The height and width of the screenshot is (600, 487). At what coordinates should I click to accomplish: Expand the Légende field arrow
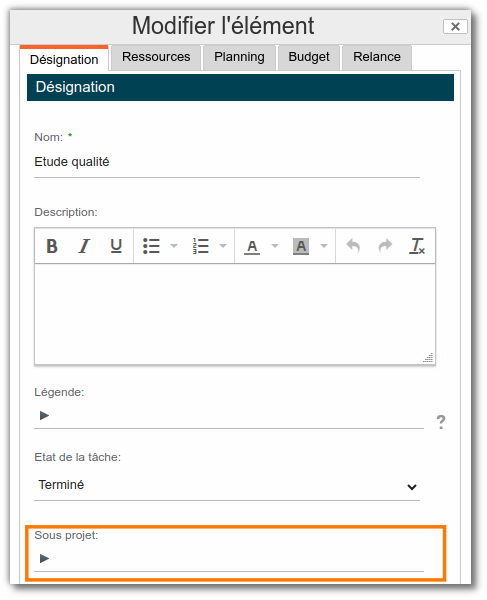coord(44,416)
